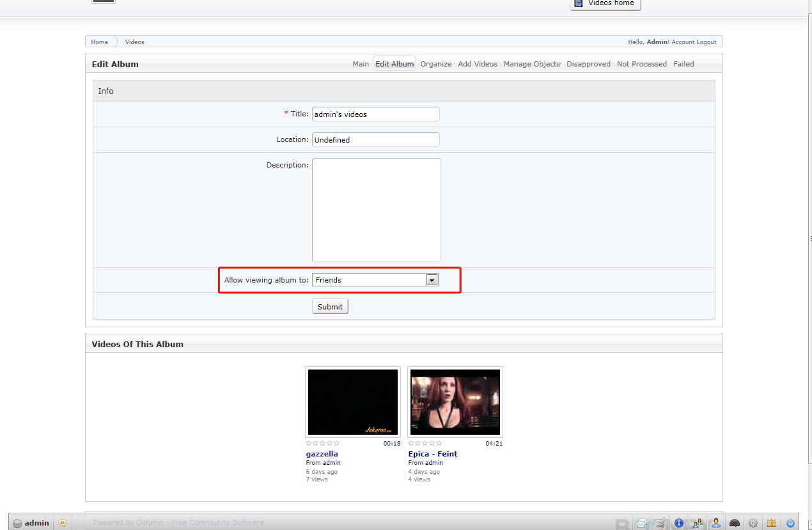Rate the gazzella video using its stars
Viewport: 812px width, 530px height.
323,443
